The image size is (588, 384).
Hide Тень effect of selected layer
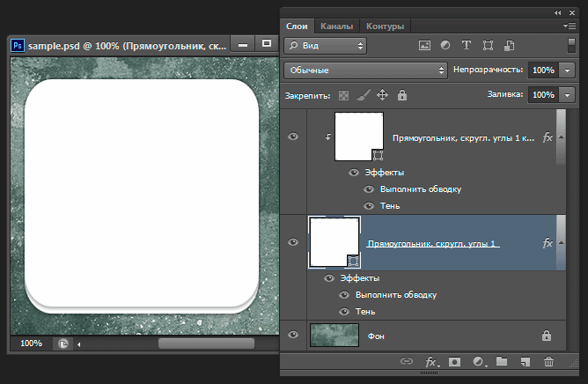[344, 312]
